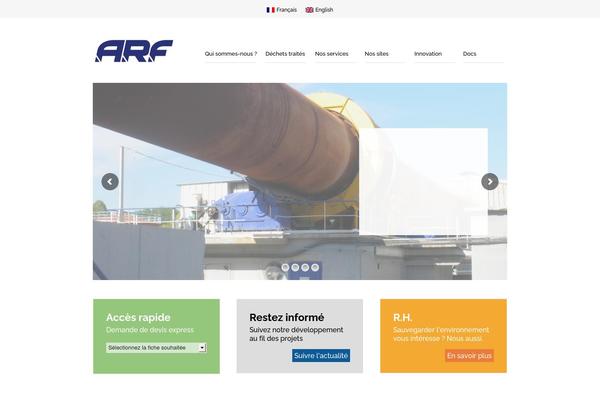Image resolution: width=600 pixels, height=400 pixels.
Task: Click the French flag icon
Action: click(271, 10)
